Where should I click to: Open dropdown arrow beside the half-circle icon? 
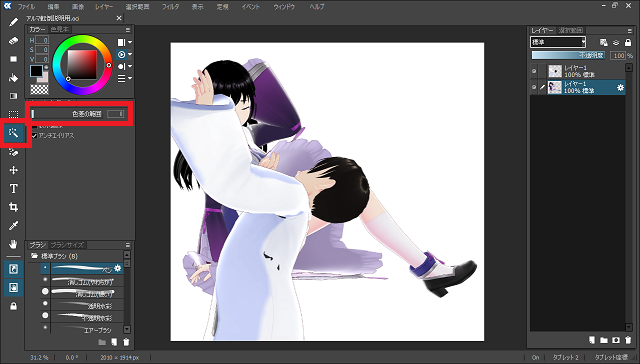pos(130,66)
